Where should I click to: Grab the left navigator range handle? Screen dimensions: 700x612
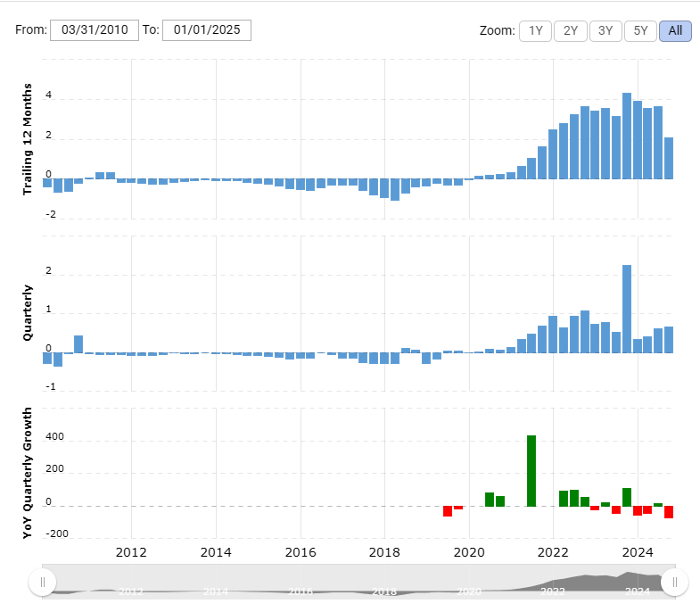(x=43, y=582)
